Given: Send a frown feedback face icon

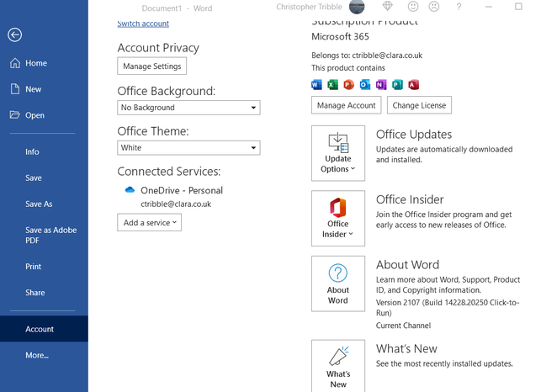Looking at the screenshot, I should click(x=434, y=6).
